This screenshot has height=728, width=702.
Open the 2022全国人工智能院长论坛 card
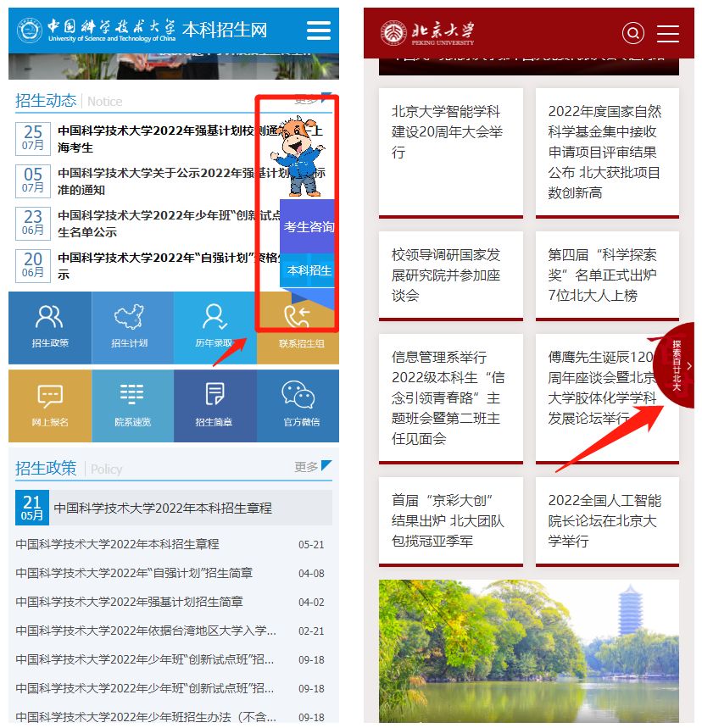point(607,521)
